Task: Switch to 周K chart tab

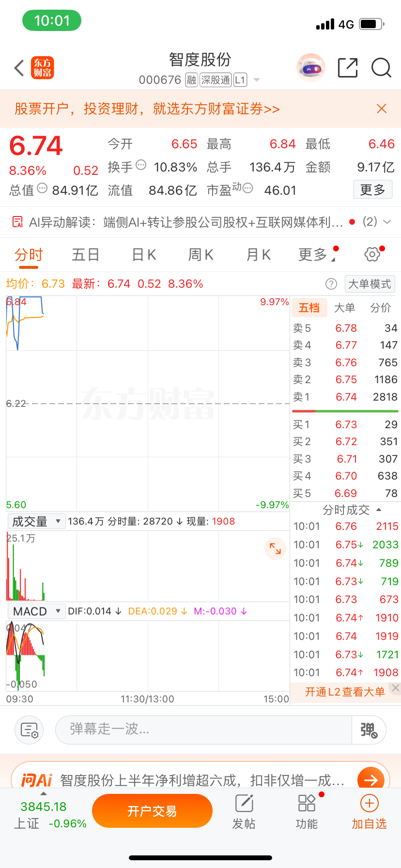Action: tap(201, 255)
